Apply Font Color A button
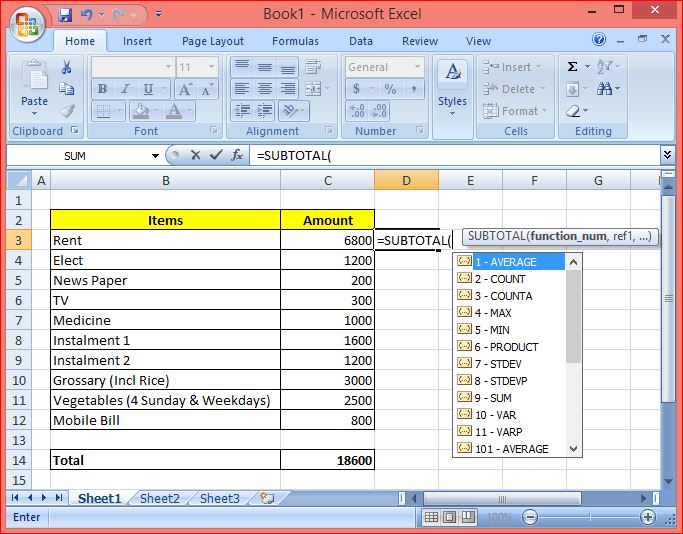Screen dimensions: 683x534 click(174, 111)
